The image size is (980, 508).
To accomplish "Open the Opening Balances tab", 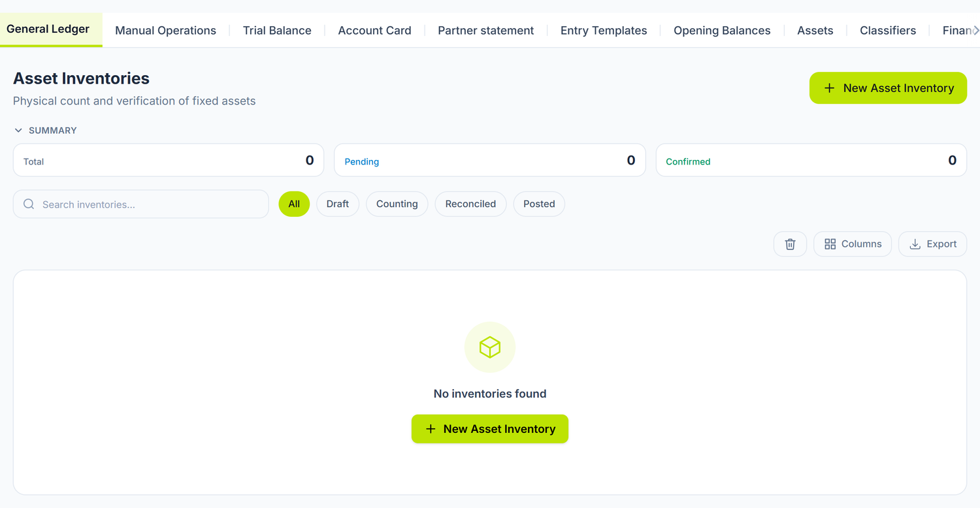I will coord(722,31).
